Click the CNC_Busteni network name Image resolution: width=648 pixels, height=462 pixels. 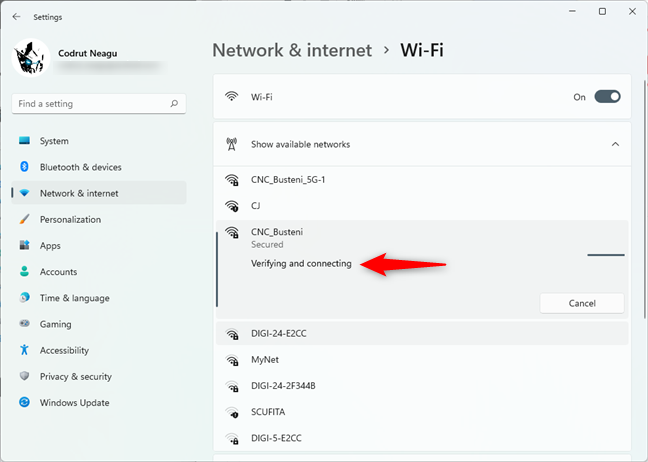coord(277,232)
